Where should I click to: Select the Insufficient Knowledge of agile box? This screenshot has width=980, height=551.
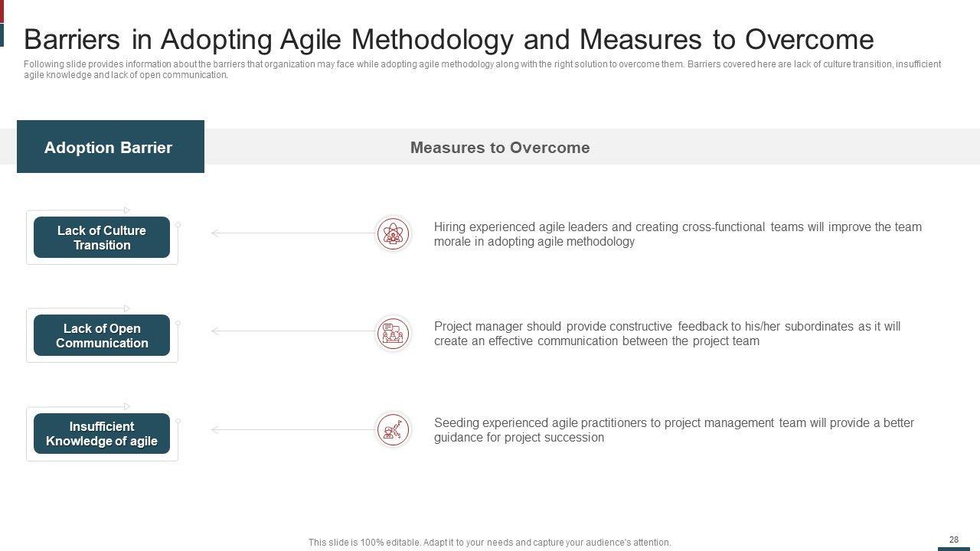102,434
